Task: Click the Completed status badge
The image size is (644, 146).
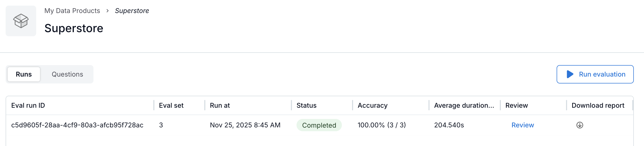Action: tap(319, 125)
